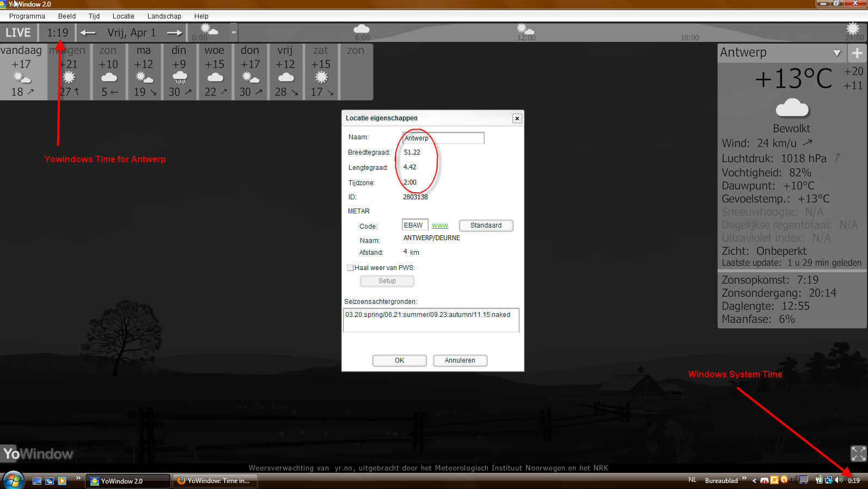Click the fullscreen toggle icon
Image resolution: width=868 pixels, height=489 pixels.
(x=858, y=454)
